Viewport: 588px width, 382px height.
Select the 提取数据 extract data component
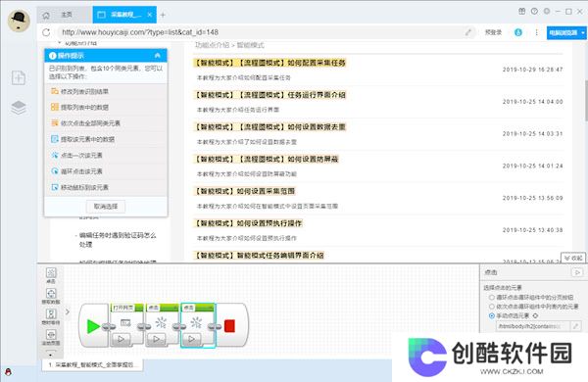tap(51, 296)
